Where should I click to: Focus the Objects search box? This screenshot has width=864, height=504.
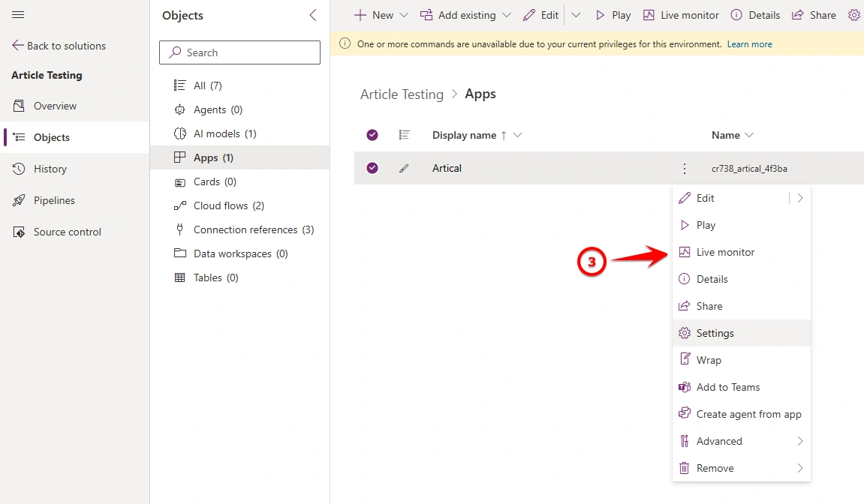coord(239,52)
